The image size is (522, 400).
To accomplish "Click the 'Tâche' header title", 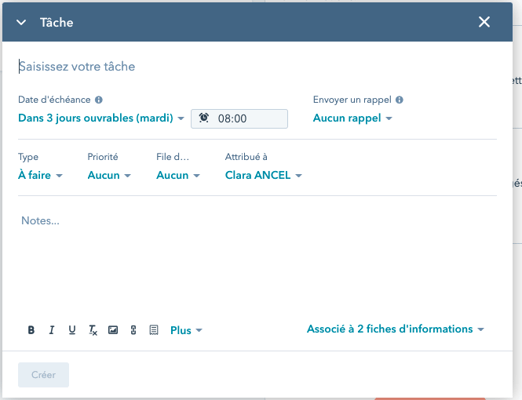I will point(57,23).
